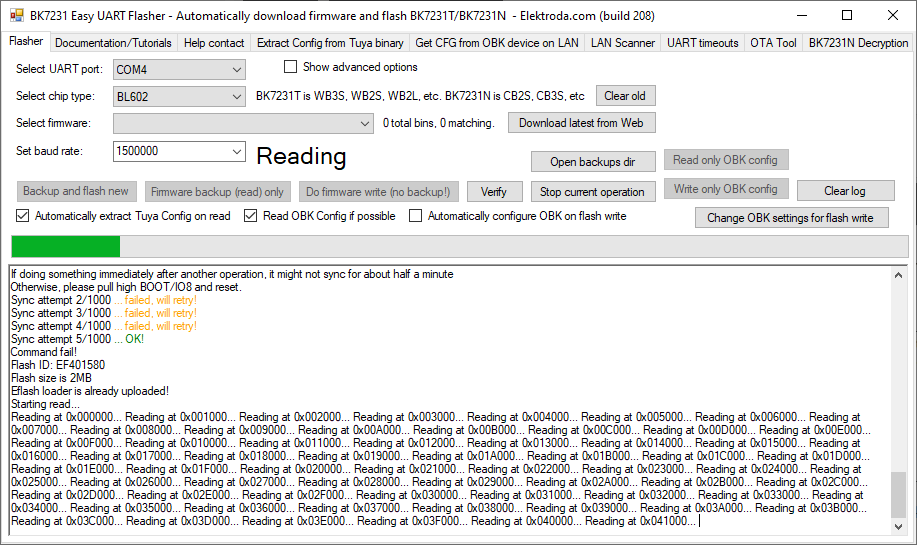Click Backup and flash new button

(76, 191)
